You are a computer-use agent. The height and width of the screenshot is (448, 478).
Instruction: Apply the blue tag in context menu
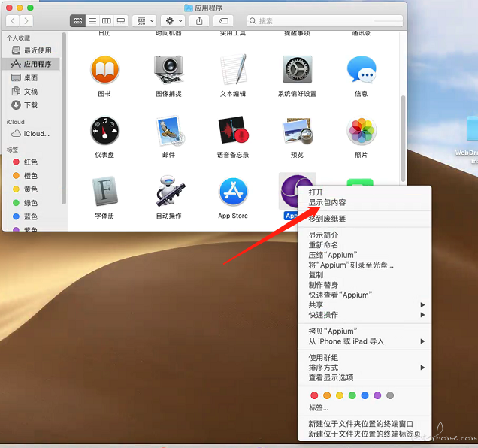(x=365, y=395)
